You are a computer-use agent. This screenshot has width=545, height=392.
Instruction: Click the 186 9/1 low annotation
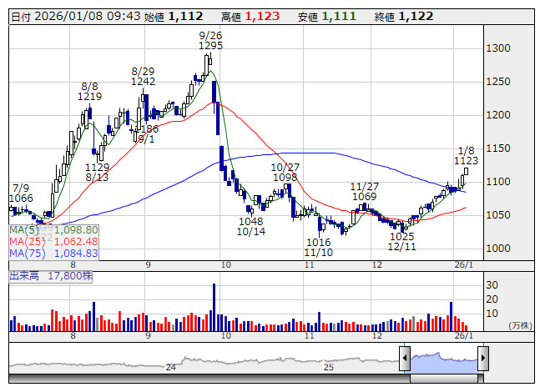pos(149,134)
